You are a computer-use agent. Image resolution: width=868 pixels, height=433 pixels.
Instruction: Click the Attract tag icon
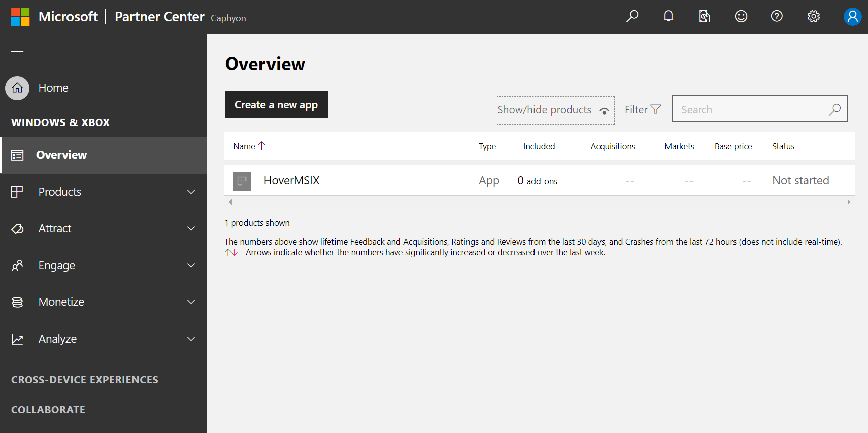[x=17, y=229]
